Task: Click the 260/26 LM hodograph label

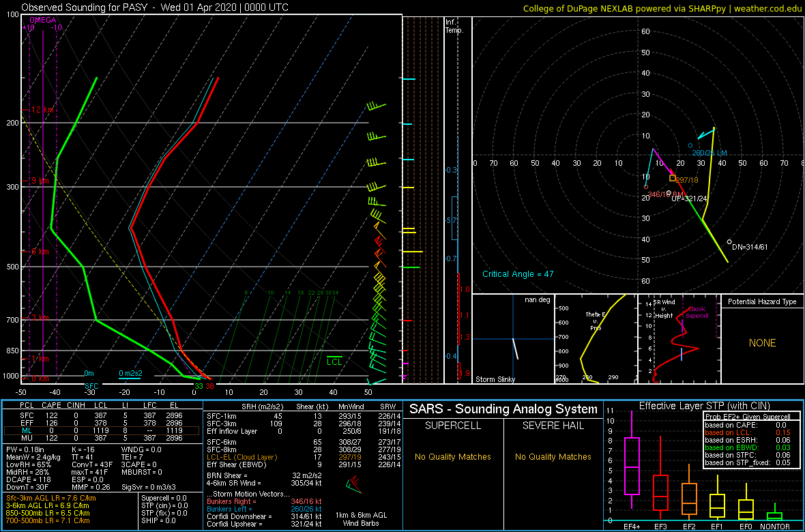Action: pyautogui.click(x=709, y=153)
